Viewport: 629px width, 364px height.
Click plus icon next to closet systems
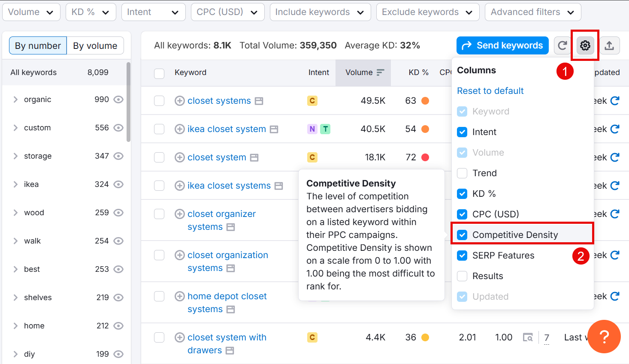coord(180,101)
